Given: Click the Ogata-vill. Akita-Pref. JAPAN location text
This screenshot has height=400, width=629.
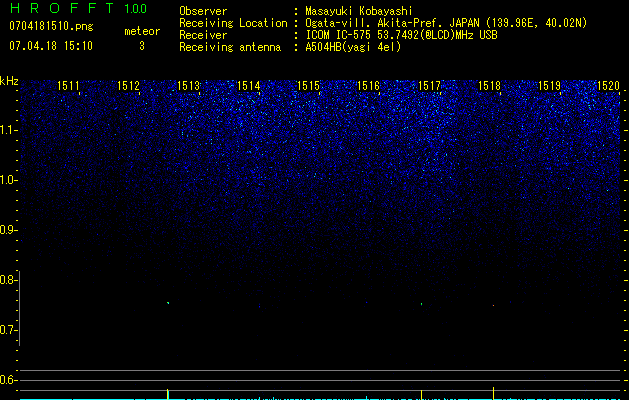Looking at the screenshot, I should click(x=446, y=23).
